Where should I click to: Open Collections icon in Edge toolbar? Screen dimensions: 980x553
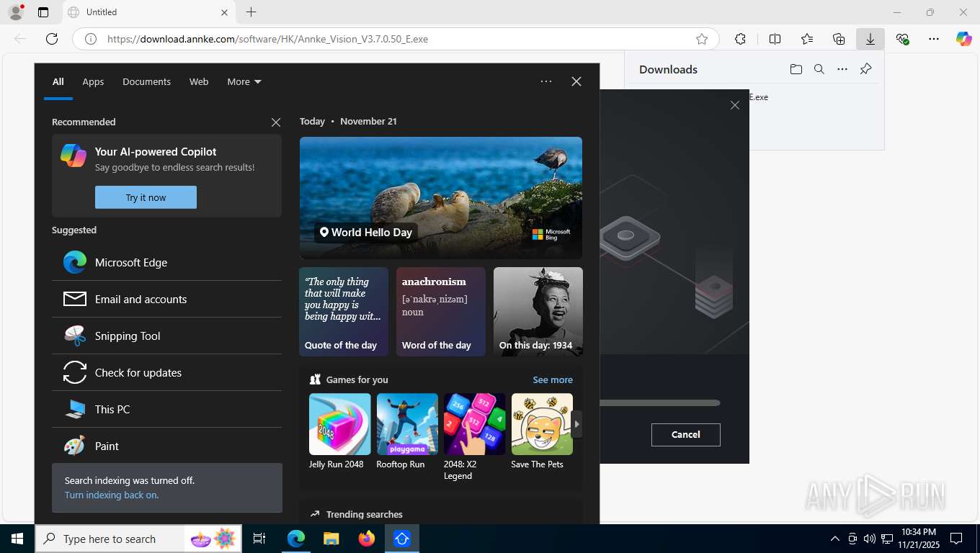pos(839,39)
